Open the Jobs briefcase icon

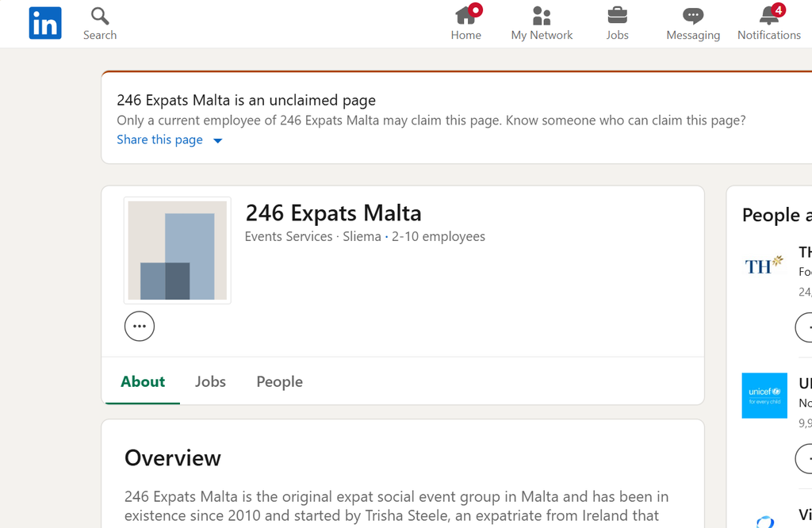point(617,16)
